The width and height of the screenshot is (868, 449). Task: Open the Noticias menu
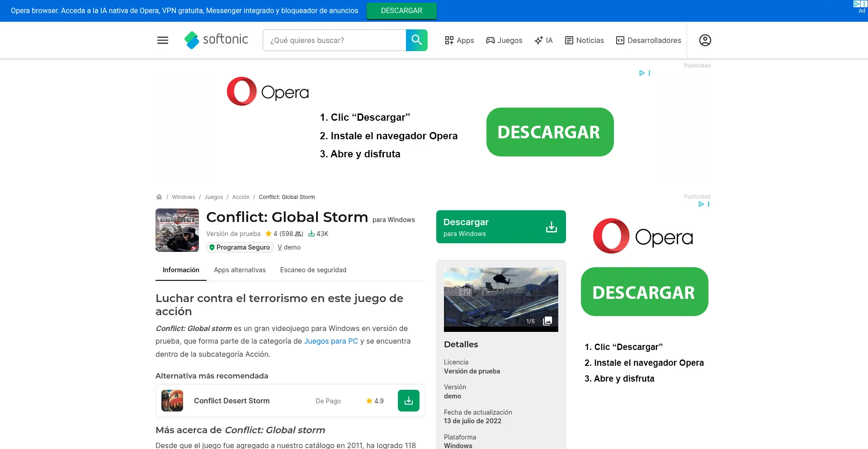coord(585,40)
